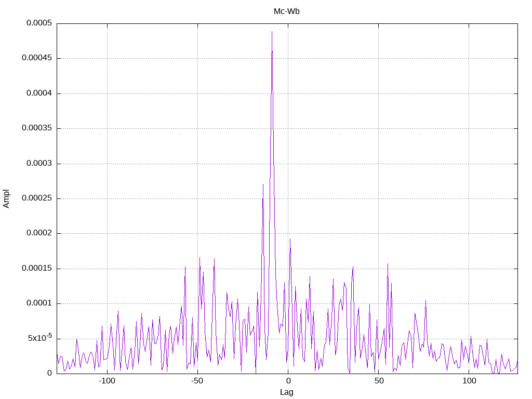This screenshot has width=532, height=399.
Task: Click the plot title Mc-Wb
Action: click(x=286, y=11)
